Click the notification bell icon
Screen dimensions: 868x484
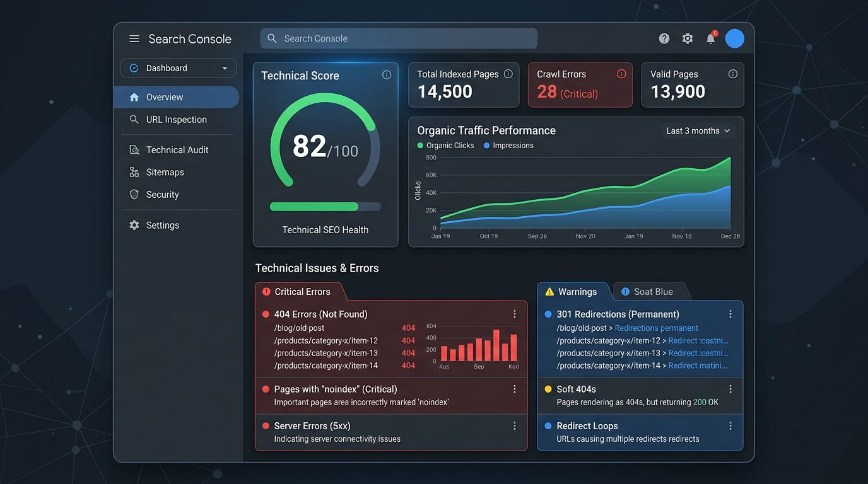click(710, 38)
